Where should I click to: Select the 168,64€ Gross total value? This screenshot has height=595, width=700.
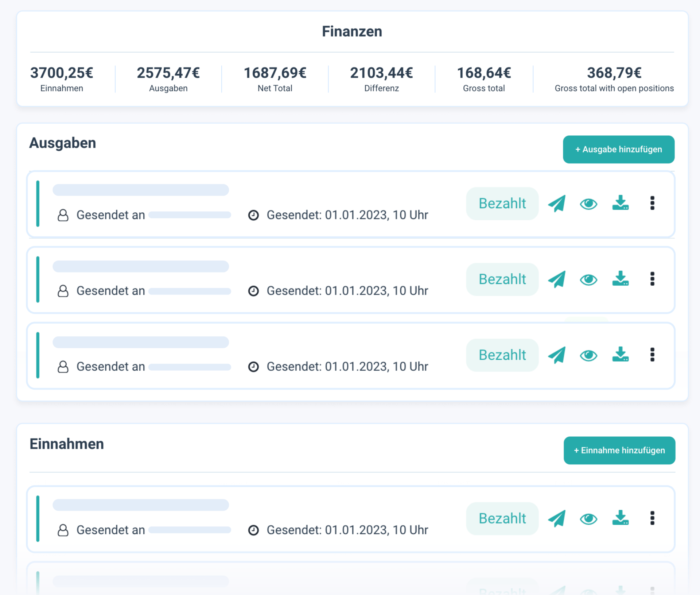coord(484,73)
